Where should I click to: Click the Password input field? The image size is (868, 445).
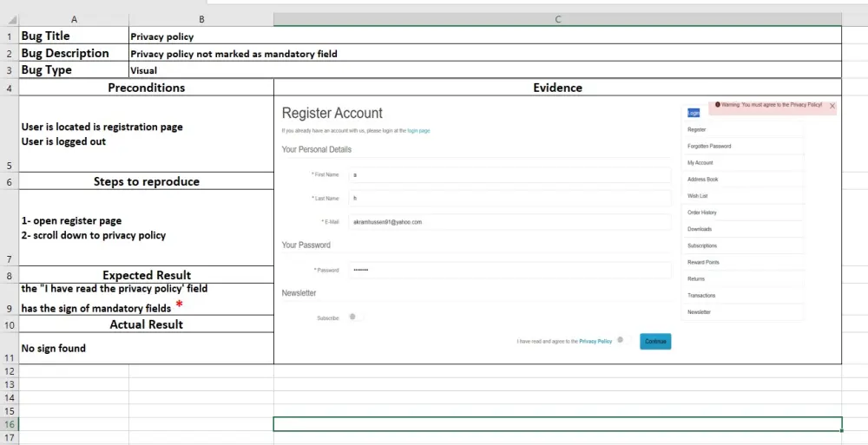(510, 270)
